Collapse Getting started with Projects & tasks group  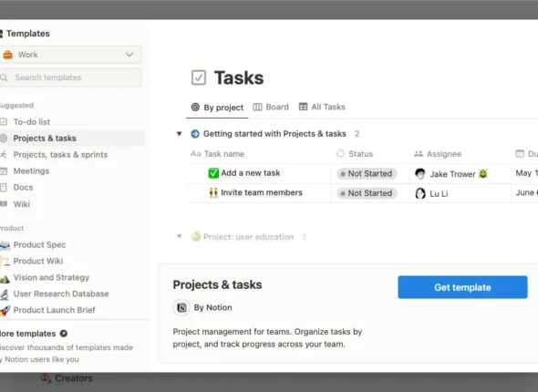[179, 134]
